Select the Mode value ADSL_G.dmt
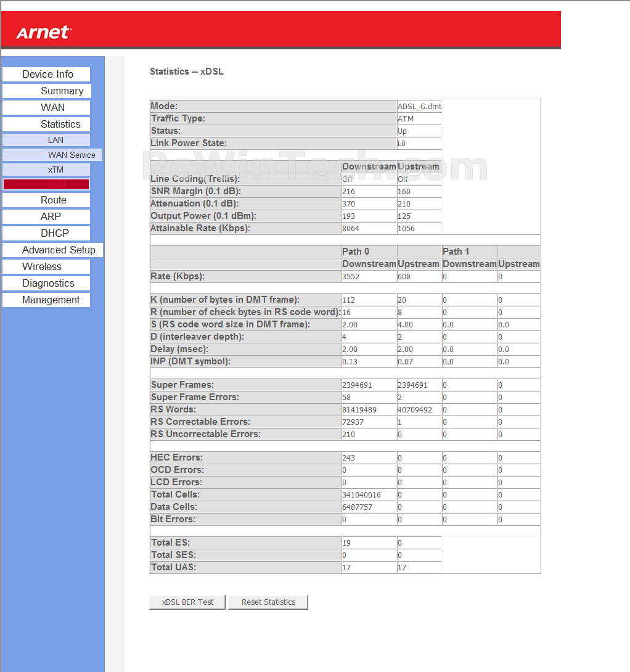Screen dimensions: 630x672 (x=419, y=106)
